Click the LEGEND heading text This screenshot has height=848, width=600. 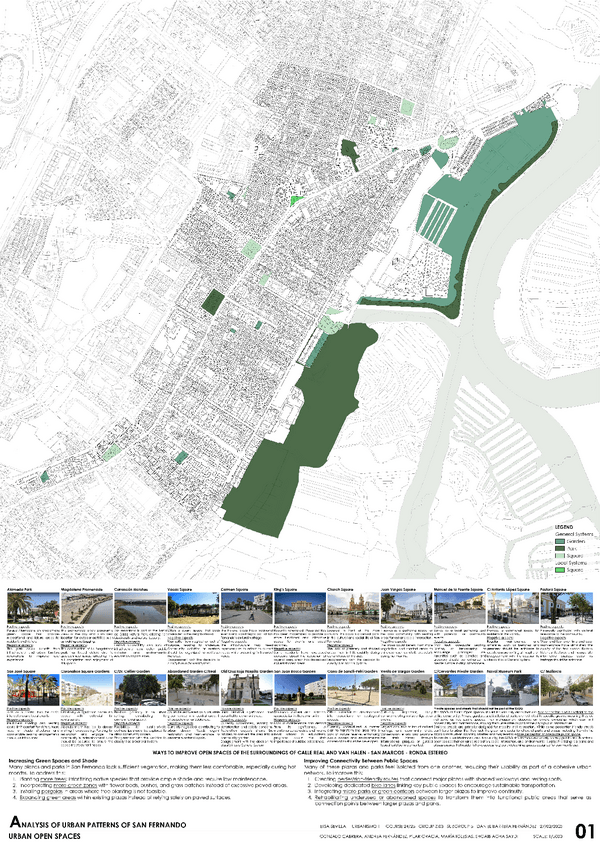[563, 527]
